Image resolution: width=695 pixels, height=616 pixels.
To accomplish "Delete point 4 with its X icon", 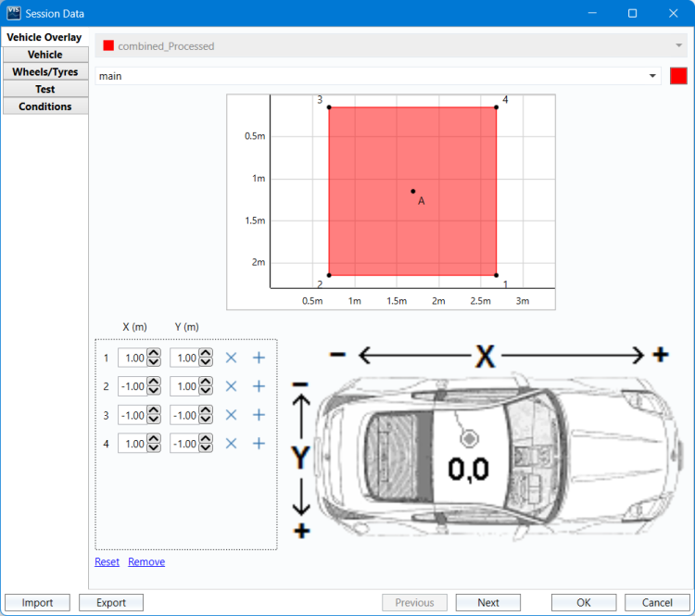I will (231, 444).
